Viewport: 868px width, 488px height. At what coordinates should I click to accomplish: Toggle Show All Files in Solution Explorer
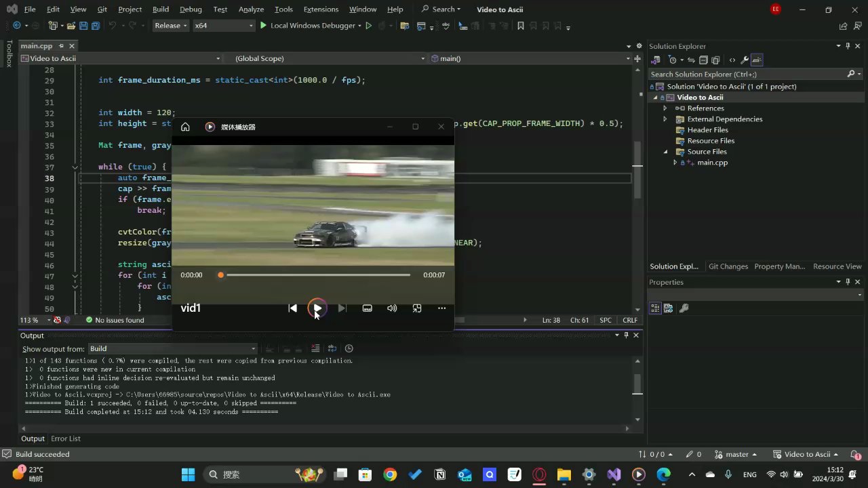coord(715,60)
